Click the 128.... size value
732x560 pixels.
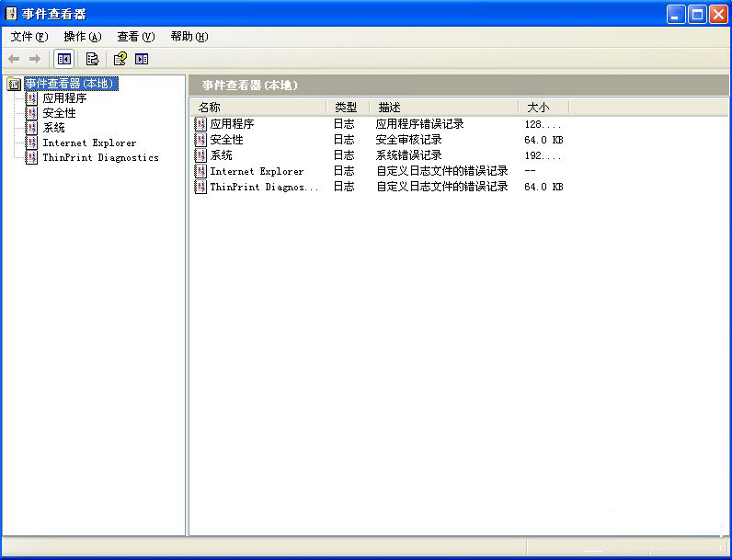pyautogui.click(x=543, y=125)
